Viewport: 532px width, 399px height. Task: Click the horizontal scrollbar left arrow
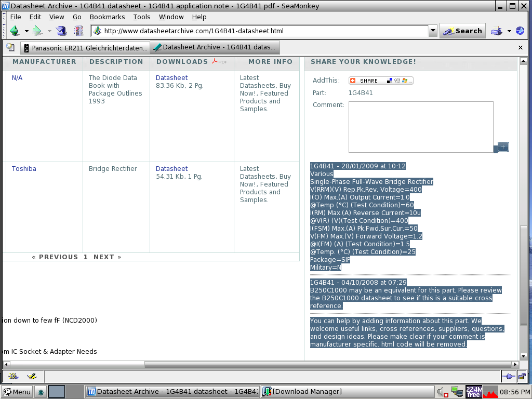click(6, 364)
